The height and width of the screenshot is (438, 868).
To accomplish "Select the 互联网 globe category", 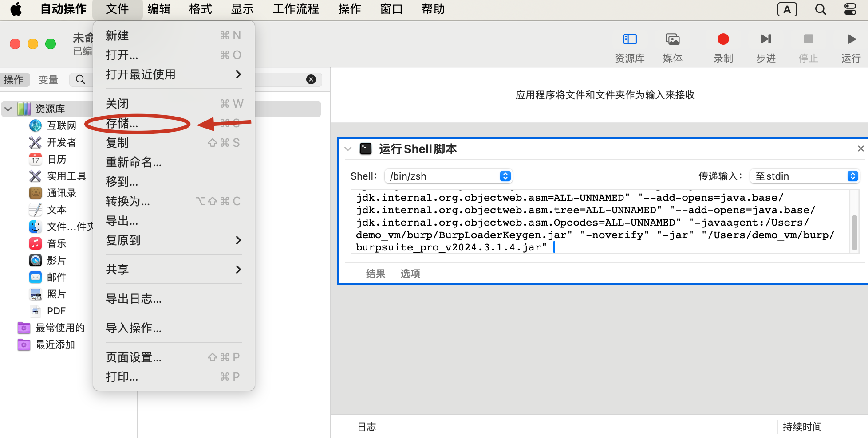I will 53,125.
